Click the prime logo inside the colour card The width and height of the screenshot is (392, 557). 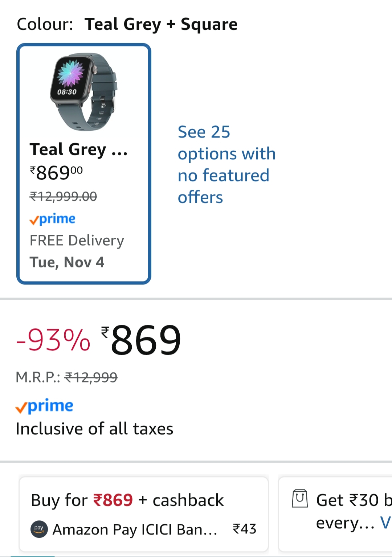53,219
